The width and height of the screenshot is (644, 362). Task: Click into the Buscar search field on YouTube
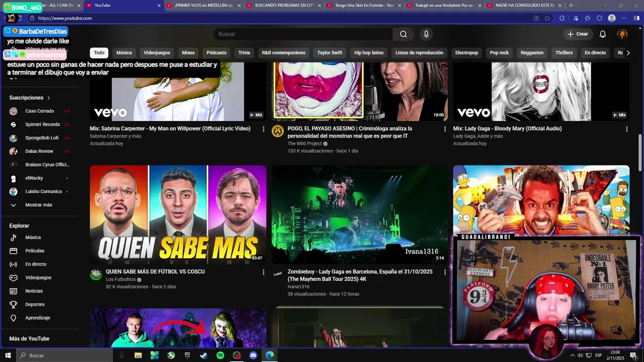pyautogui.click(x=303, y=34)
